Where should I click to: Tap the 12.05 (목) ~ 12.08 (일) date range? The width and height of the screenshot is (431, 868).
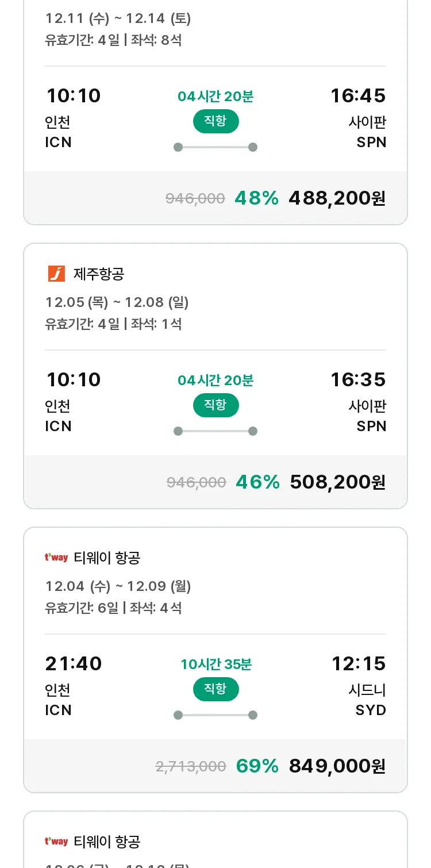(117, 302)
